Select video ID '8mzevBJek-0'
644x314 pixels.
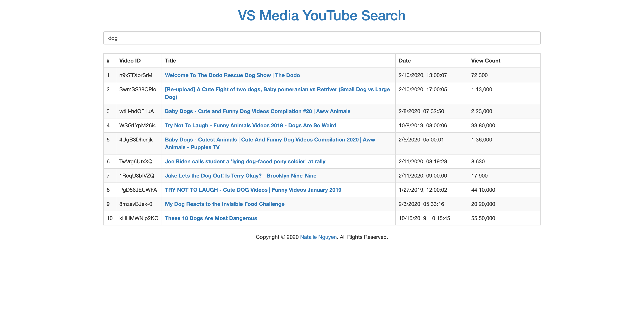coord(135,204)
